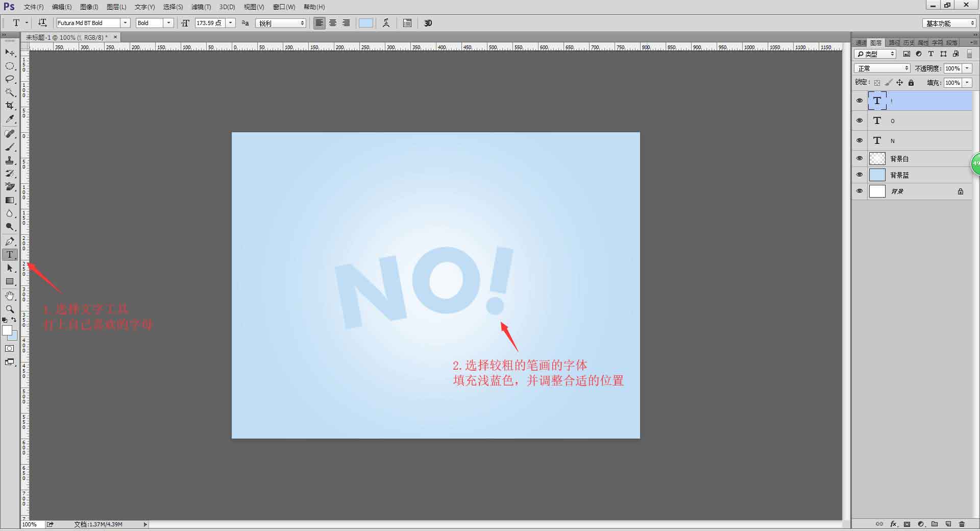The height and width of the screenshot is (531, 980).
Task: Open the 窗口(W) menu
Action: 284,7
